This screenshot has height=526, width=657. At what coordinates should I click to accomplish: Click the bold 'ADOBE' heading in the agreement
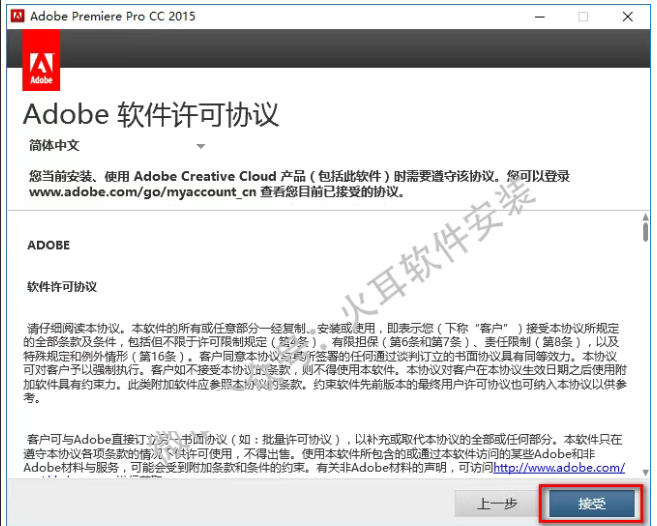[x=49, y=244]
